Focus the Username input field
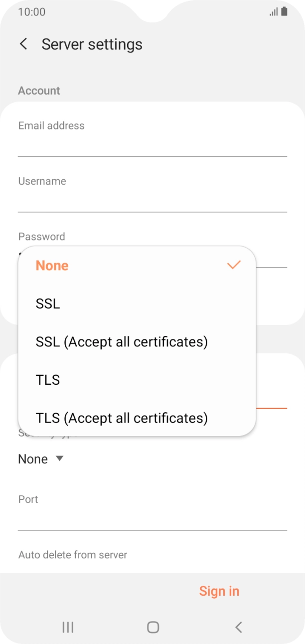 tap(152, 201)
